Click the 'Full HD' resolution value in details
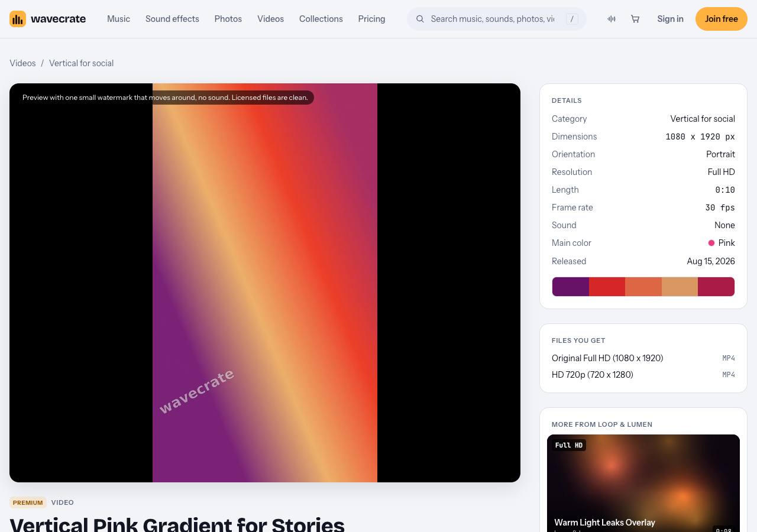 722,172
